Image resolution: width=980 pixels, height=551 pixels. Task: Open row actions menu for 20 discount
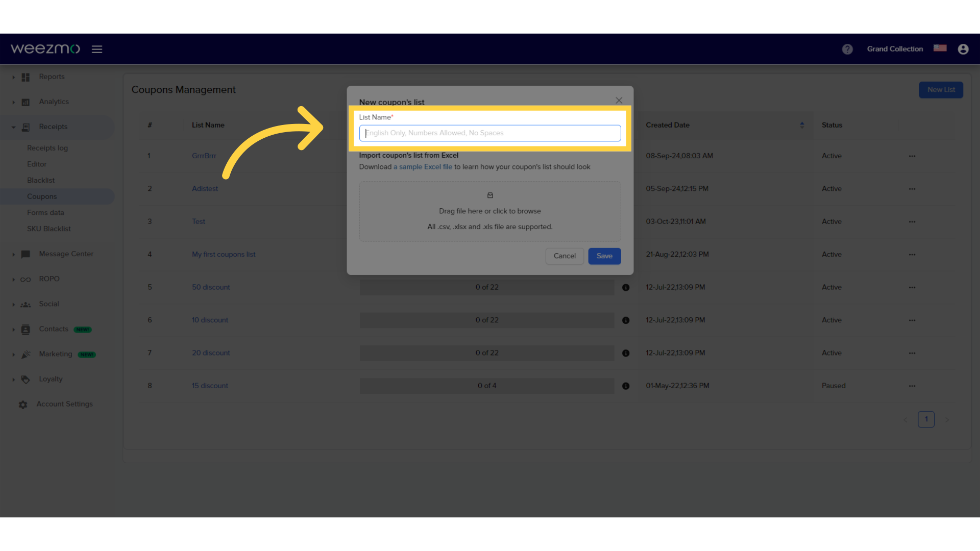912,353
